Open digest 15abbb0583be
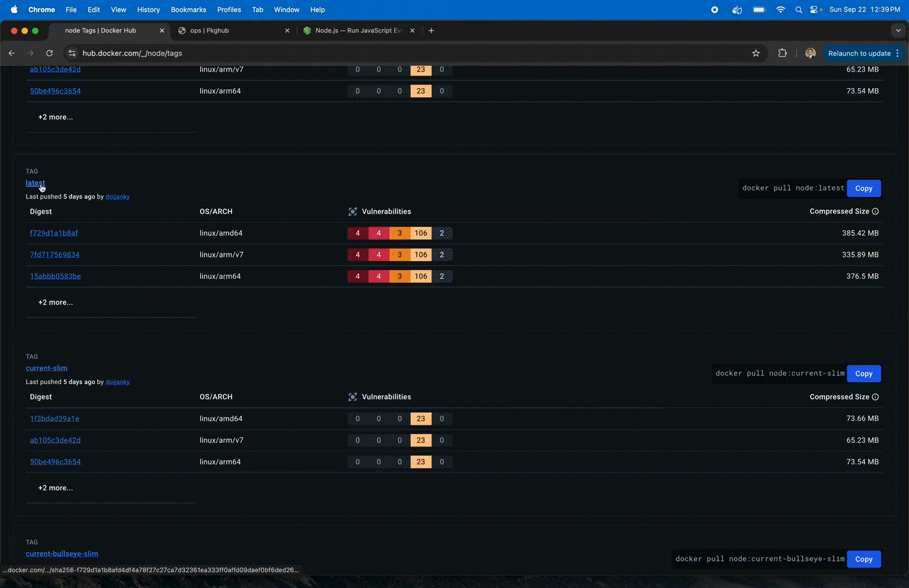 pos(55,276)
